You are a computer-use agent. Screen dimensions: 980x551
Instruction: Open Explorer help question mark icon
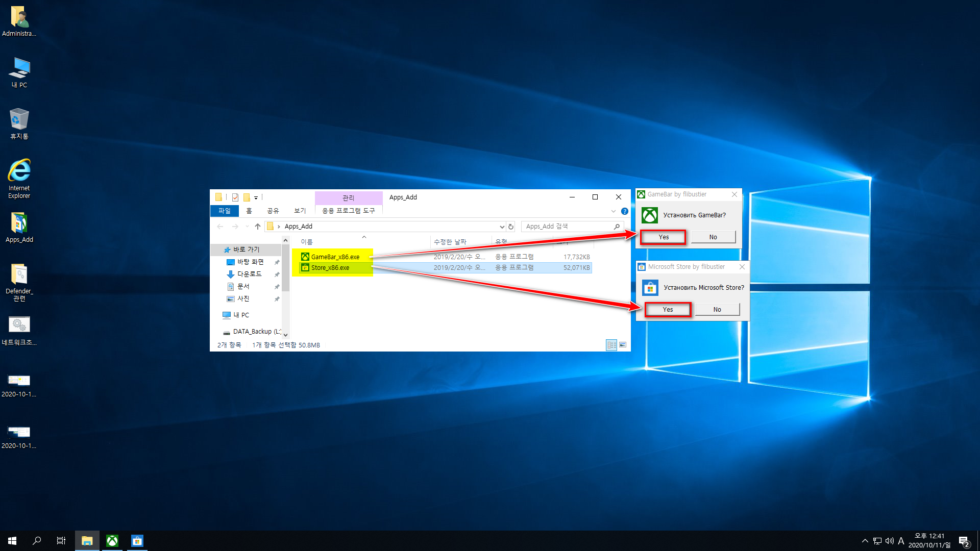(x=624, y=211)
